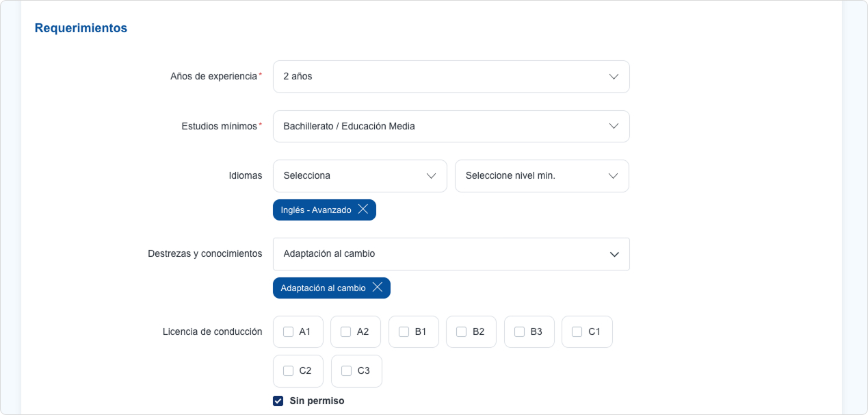Click chevron arrow in Años de experiencia field
Viewport: 868px width, 415px height.
[x=614, y=77]
